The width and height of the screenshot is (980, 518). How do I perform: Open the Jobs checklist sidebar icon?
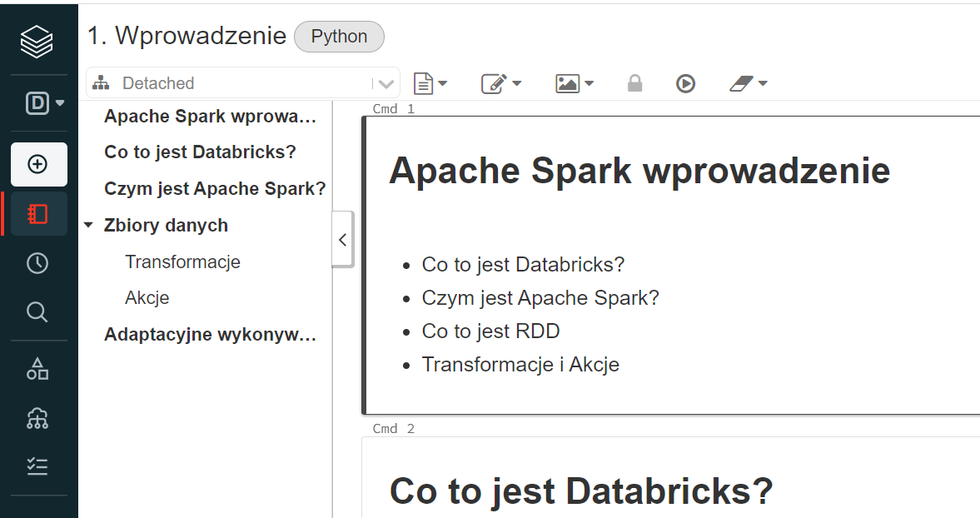(x=37, y=466)
